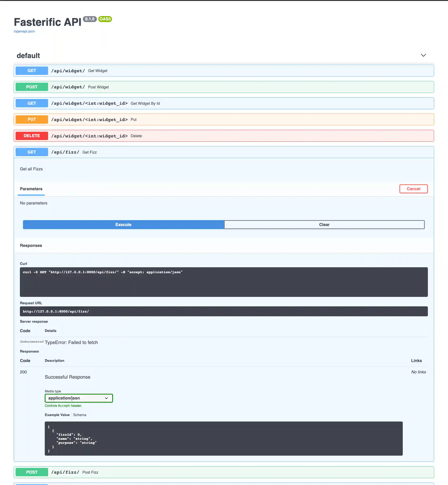448x485 pixels.
Task: Collapse the GET /api/fizz/ Get Fizz operation
Action: coord(224,152)
